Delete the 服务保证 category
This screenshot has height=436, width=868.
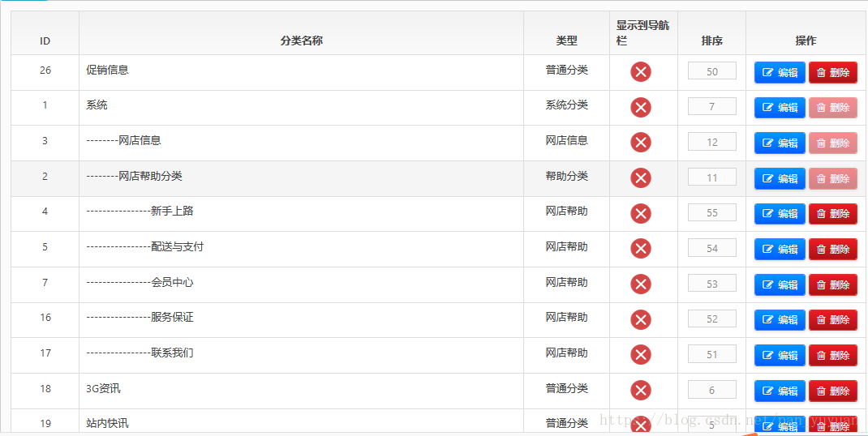tap(833, 320)
